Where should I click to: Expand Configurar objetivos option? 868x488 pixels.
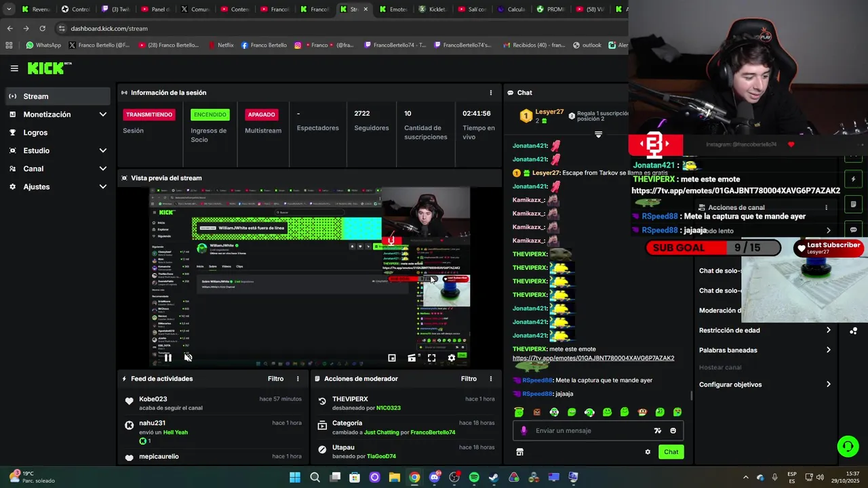[x=765, y=384]
